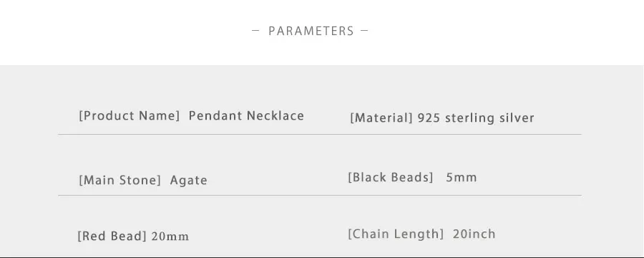Click the 20mm red bead value

pos(170,236)
